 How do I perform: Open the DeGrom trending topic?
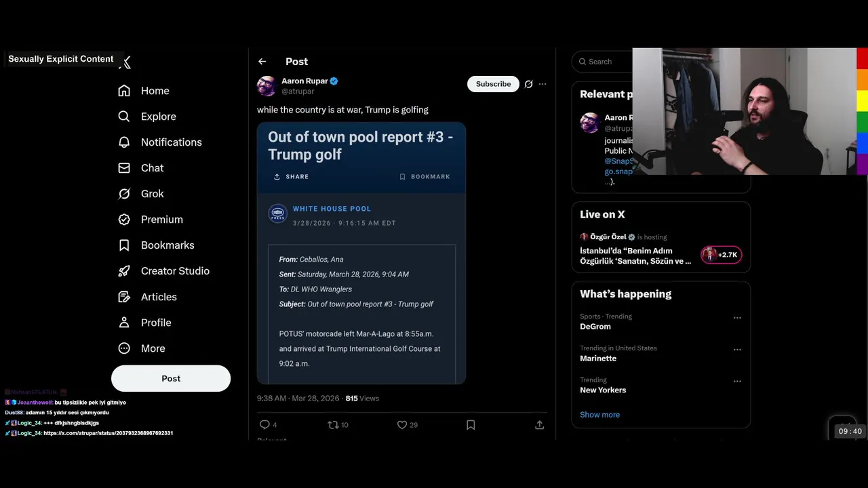(x=595, y=327)
